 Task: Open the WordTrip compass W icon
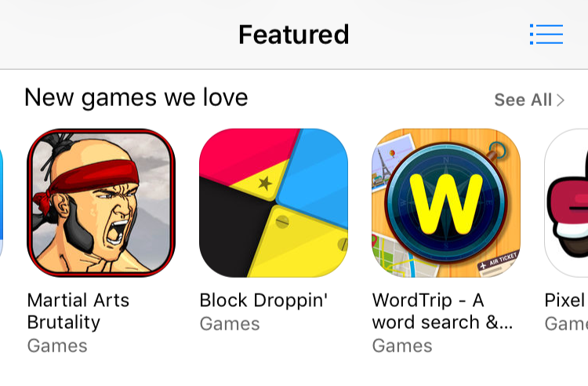pyautogui.click(x=446, y=203)
